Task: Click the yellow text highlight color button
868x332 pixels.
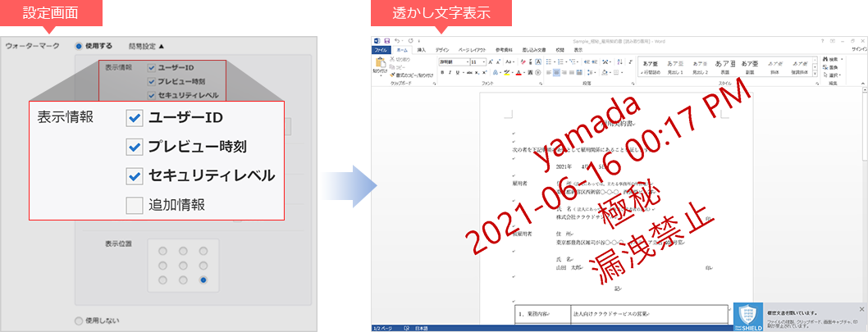Action: click(506, 72)
